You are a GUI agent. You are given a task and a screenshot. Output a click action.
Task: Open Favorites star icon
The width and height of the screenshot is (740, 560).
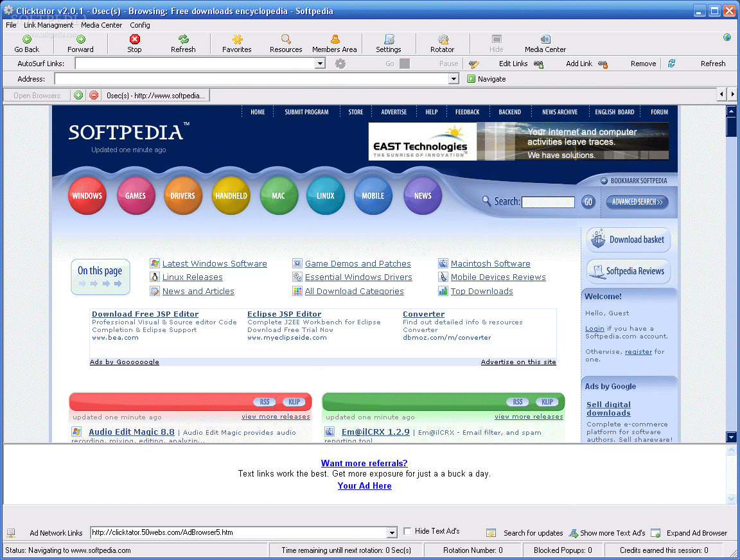pos(238,39)
